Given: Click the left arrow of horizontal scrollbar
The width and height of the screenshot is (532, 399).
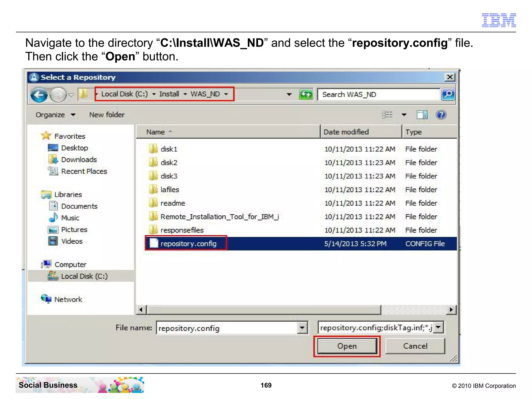Looking at the screenshot, I should pyautogui.click(x=141, y=310).
